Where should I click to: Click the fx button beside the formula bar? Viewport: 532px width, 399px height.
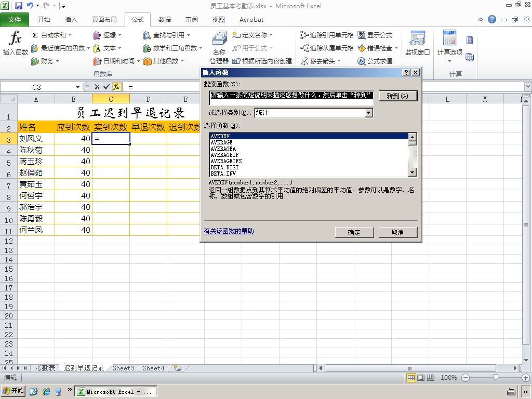pyautogui.click(x=116, y=87)
